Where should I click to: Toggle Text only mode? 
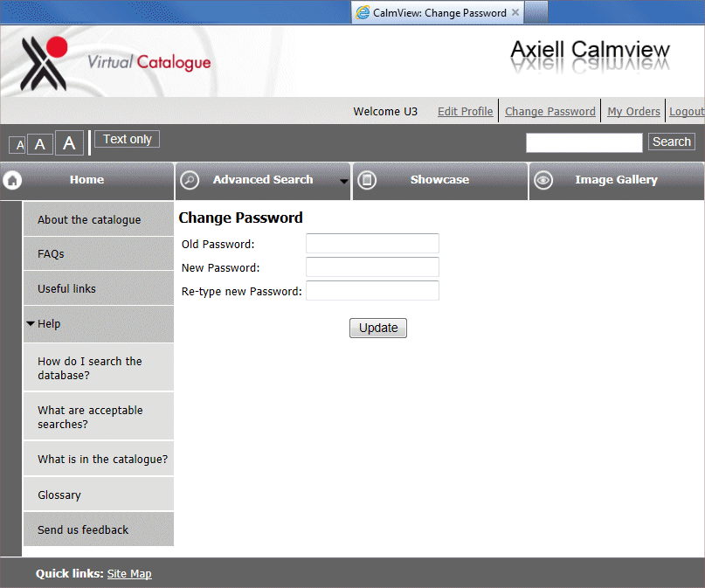click(126, 139)
